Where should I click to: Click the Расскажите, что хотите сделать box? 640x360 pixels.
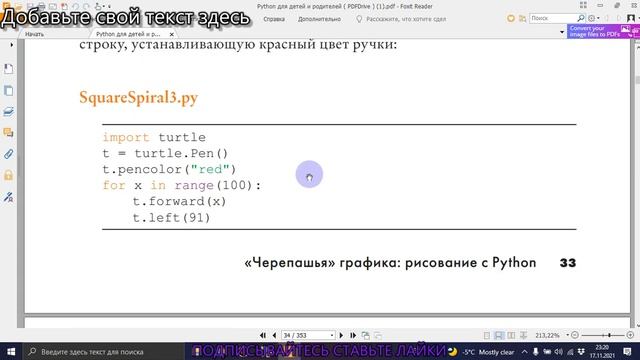[401, 19]
